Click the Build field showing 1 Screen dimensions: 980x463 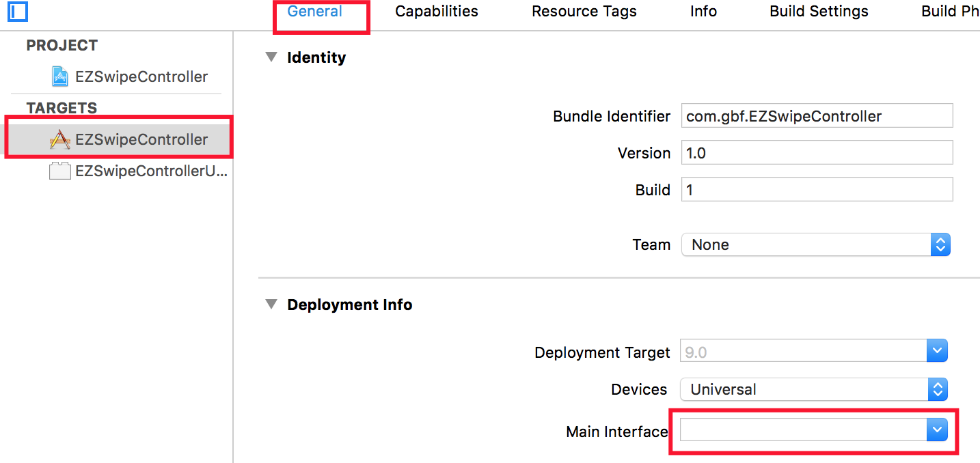817,189
